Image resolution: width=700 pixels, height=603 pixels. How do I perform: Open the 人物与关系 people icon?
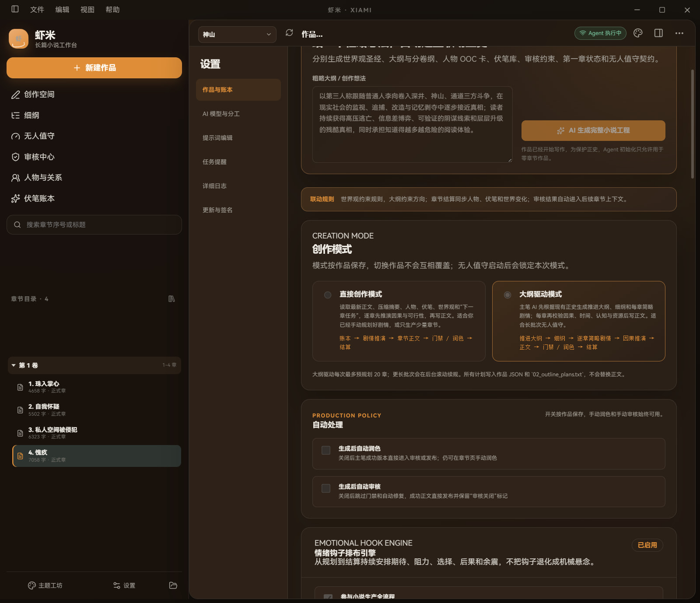click(x=16, y=178)
